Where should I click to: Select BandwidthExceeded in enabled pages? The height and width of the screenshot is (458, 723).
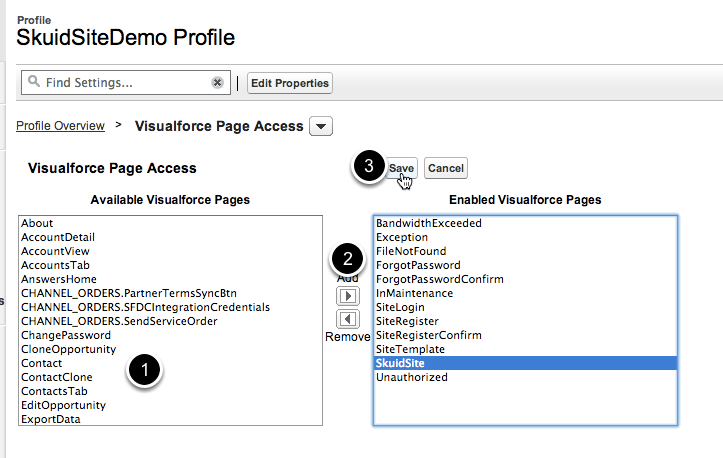tap(428, 223)
